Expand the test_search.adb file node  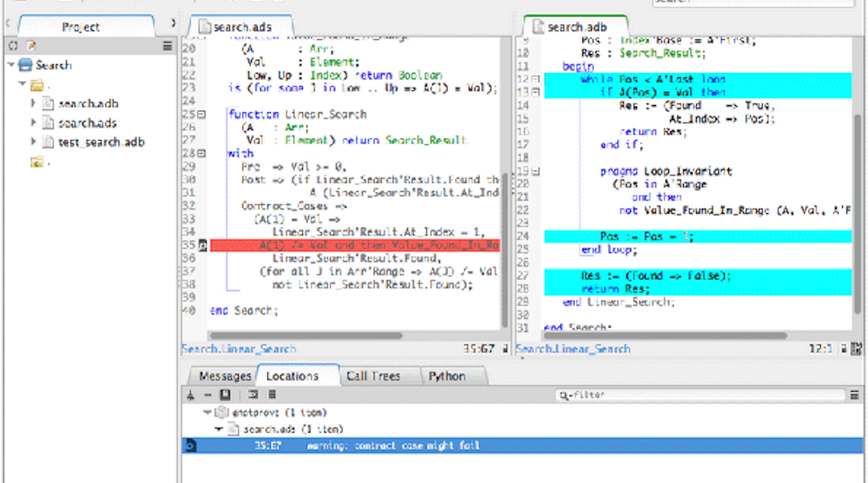(x=34, y=142)
